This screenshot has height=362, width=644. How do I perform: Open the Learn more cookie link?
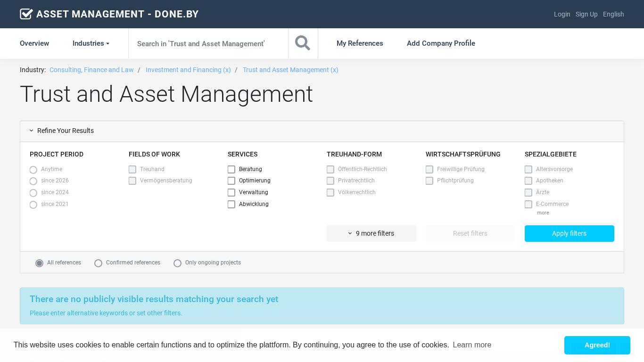[x=472, y=345]
